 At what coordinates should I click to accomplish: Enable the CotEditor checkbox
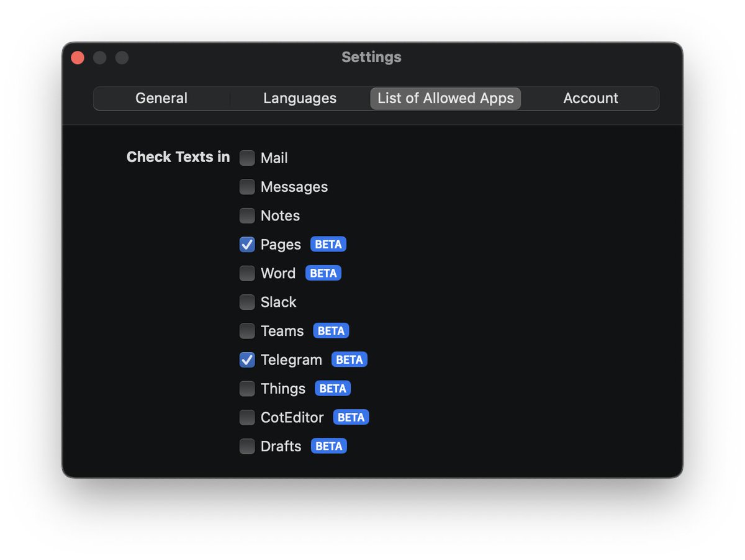[247, 417]
